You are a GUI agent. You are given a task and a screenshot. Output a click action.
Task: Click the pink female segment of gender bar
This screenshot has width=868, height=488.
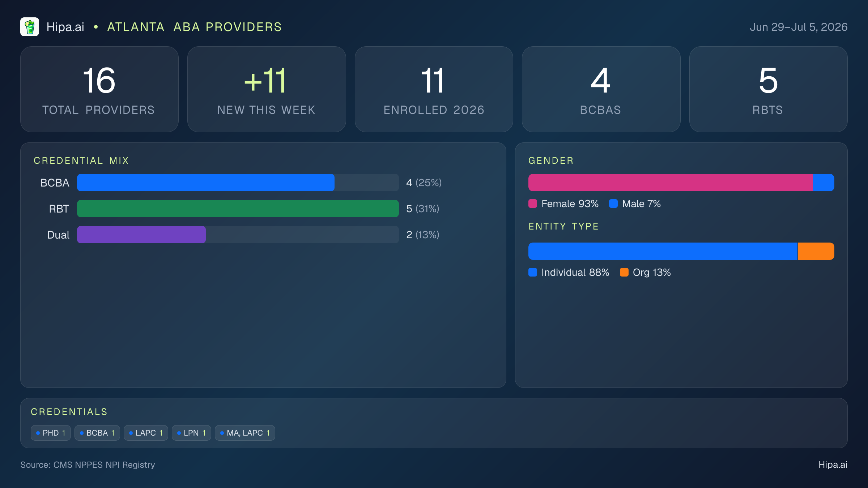point(671,183)
